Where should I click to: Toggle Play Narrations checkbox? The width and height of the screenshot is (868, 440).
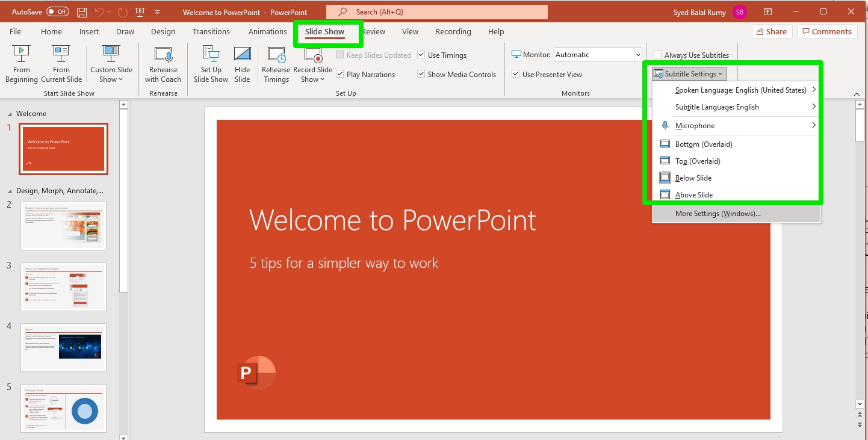click(x=340, y=74)
